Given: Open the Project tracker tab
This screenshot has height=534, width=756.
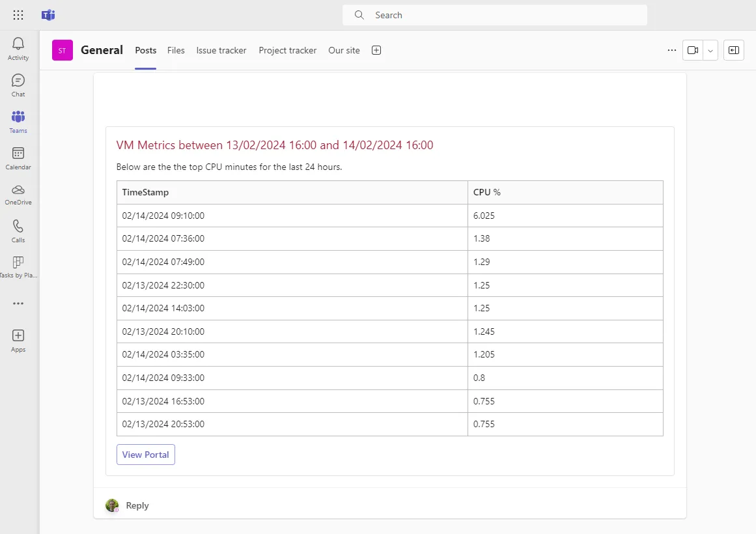Looking at the screenshot, I should coord(287,50).
